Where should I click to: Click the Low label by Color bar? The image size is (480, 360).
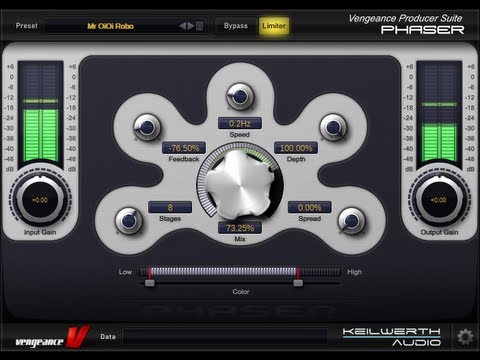[x=125, y=272]
